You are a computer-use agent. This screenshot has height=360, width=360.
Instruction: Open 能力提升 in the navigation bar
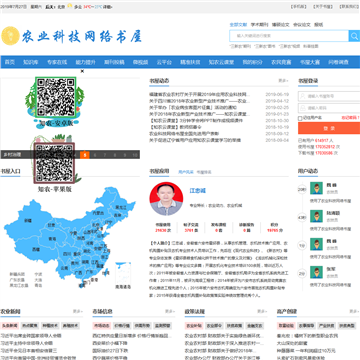(86, 62)
